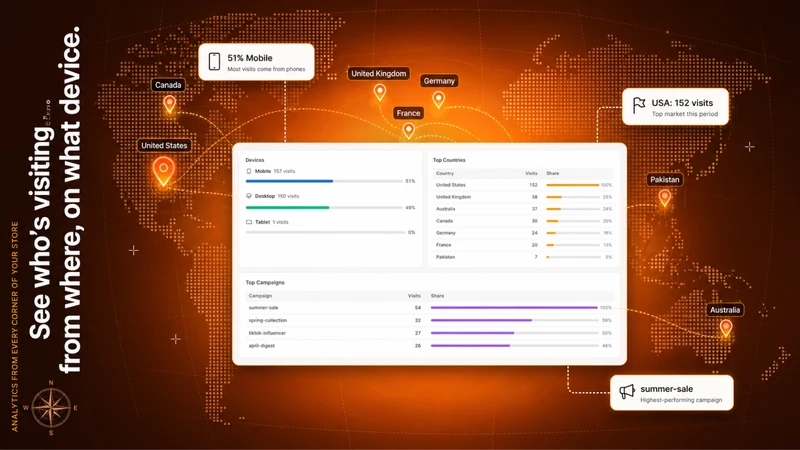The height and width of the screenshot is (450, 800).
Task: Select the 'France' row in Top Countries
Action: tap(523, 245)
